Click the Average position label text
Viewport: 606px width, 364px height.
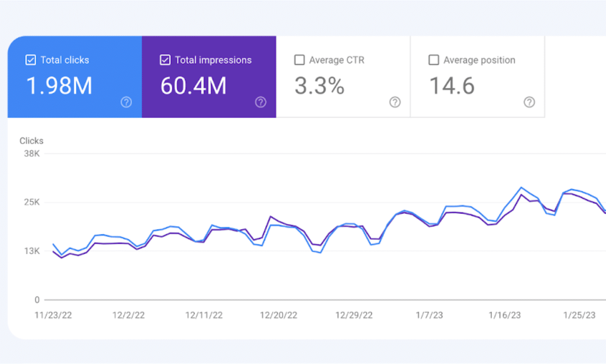479,60
